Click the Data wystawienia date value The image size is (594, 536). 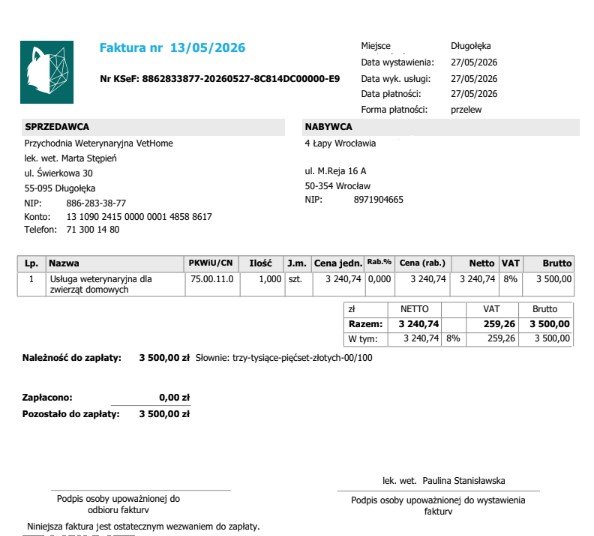(x=474, y=63)
